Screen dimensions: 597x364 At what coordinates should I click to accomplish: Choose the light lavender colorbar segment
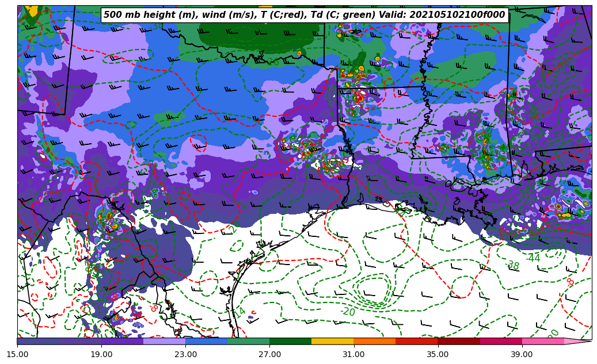(164, 342)
